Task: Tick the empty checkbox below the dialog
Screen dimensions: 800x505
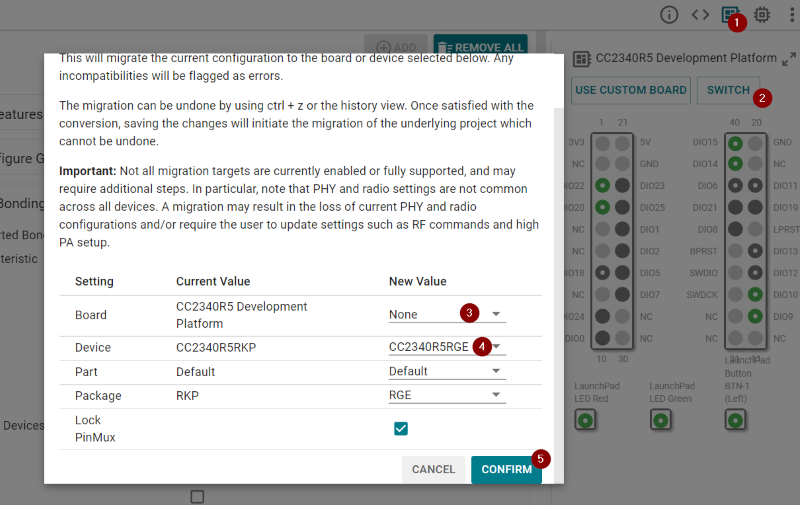Action: click(197, 496)
